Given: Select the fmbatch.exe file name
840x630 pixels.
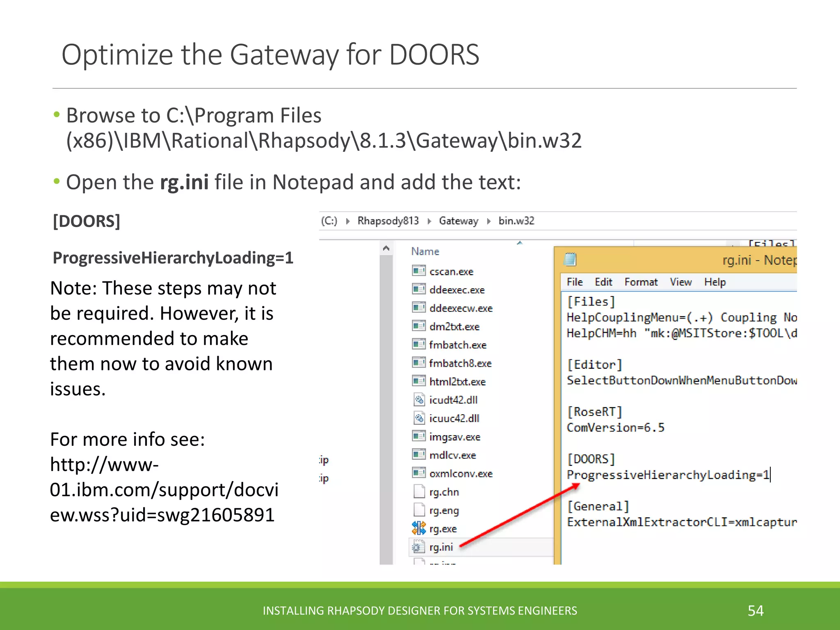Looking at the screenshot, I should tap(458, 345).
